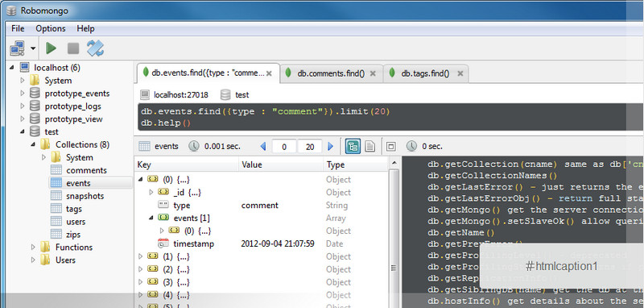This screenshot has height=308, width=644.
Task: Click the blue rotate orientation icon
Action: coord(95,48)
